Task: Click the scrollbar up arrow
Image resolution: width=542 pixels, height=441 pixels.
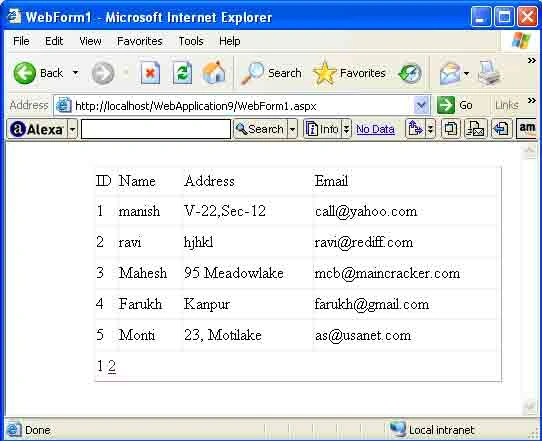Action: point(529,151)
